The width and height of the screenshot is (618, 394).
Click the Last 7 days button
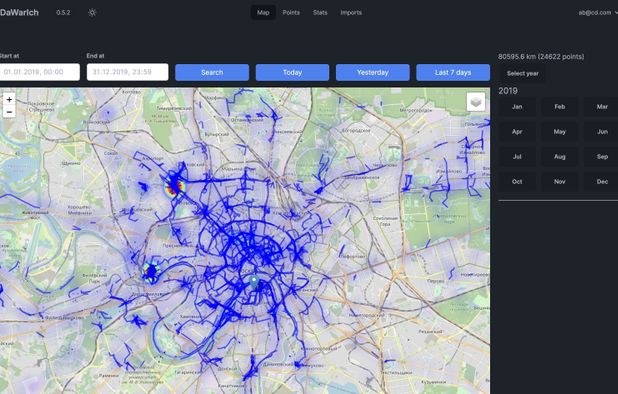pyautogui.click(x=453, y=72)
